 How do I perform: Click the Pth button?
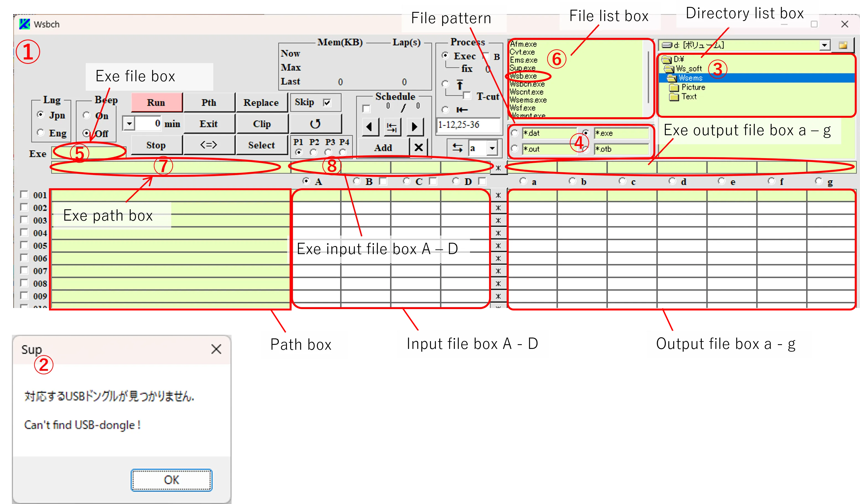209,102
